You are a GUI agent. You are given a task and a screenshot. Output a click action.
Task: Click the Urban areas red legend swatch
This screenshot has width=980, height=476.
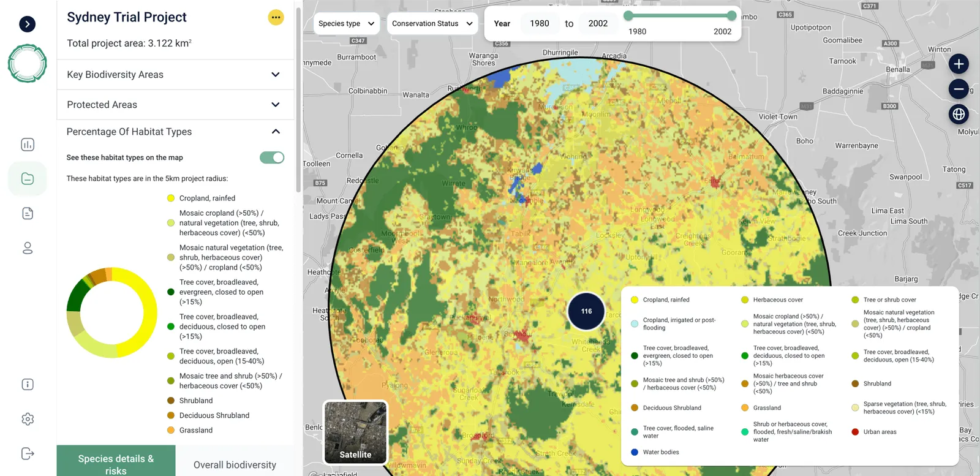[x=855, y=432]
